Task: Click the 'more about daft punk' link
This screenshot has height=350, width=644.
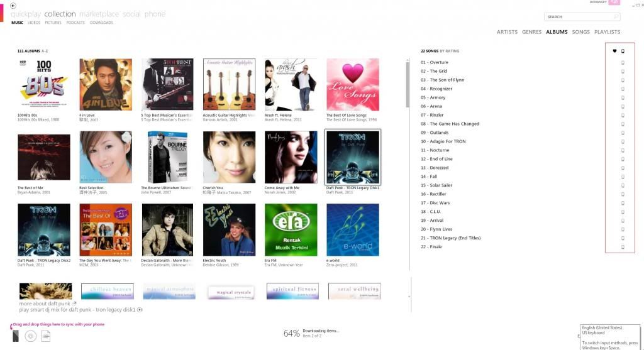Action: coord(45,304)
